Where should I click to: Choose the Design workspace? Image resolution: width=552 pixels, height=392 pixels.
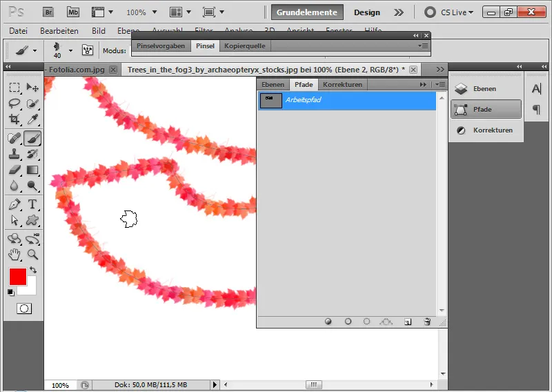coord(367,12)
